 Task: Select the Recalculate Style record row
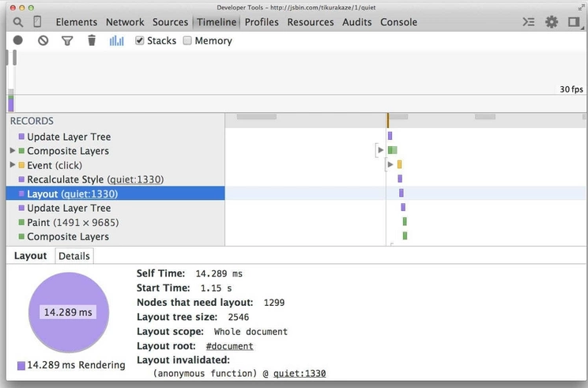(x=115, y=179)
